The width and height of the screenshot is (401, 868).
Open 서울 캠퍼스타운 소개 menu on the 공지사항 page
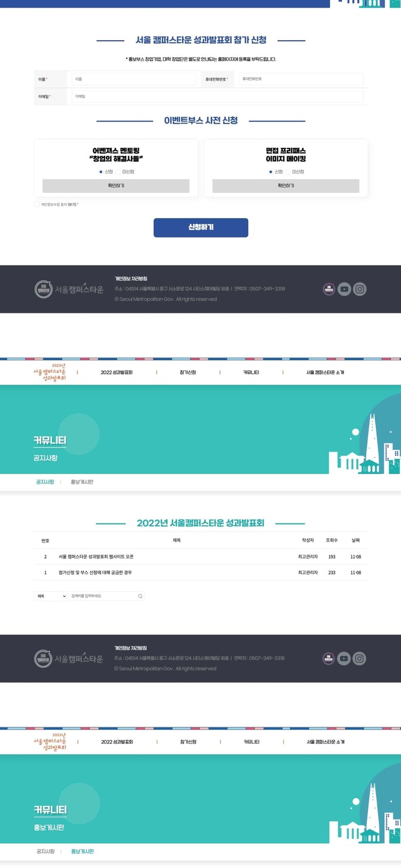point(325,372)
